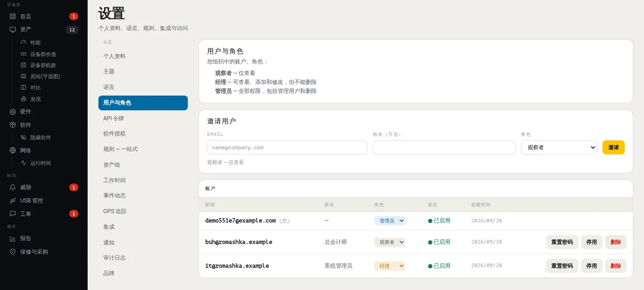This screenshot has width=644, height=290.
Task: Click 停用 for it@romashka.example
Action: 592,266
